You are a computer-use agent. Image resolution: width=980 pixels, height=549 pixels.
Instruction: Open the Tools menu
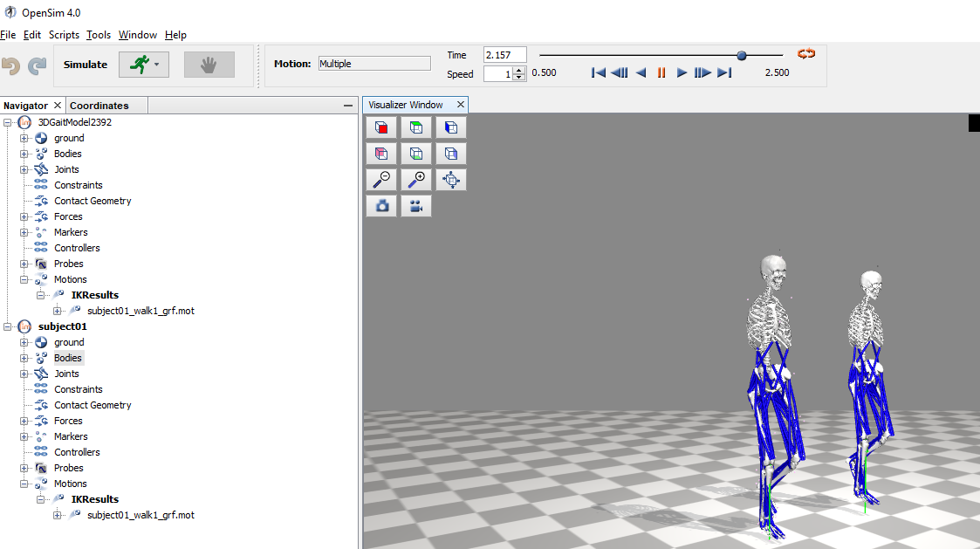98,35
